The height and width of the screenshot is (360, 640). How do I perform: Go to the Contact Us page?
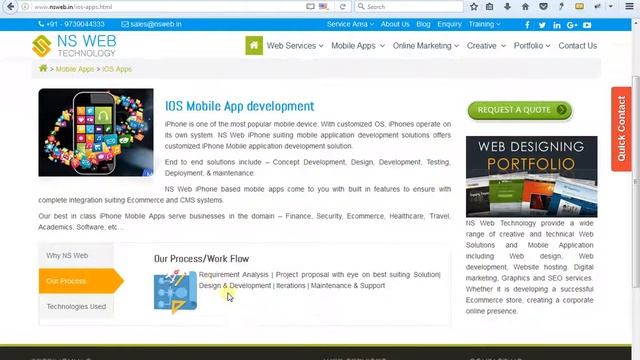578,46
